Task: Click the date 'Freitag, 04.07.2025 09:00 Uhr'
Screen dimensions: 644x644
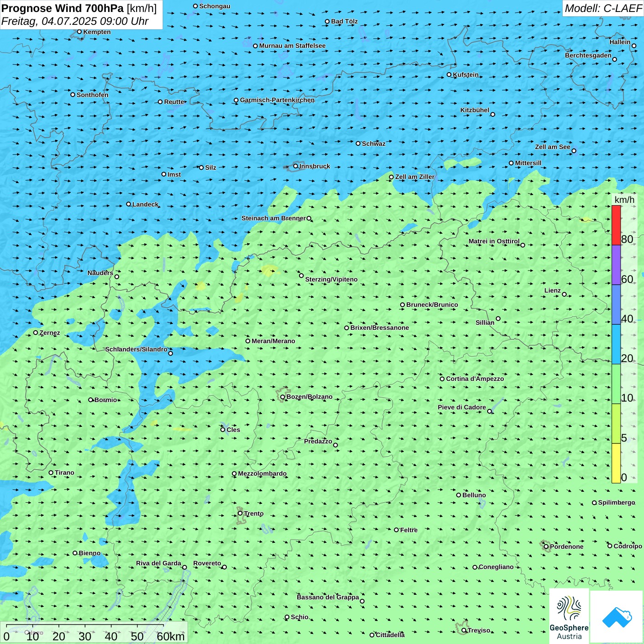Action: coord(75,21)
